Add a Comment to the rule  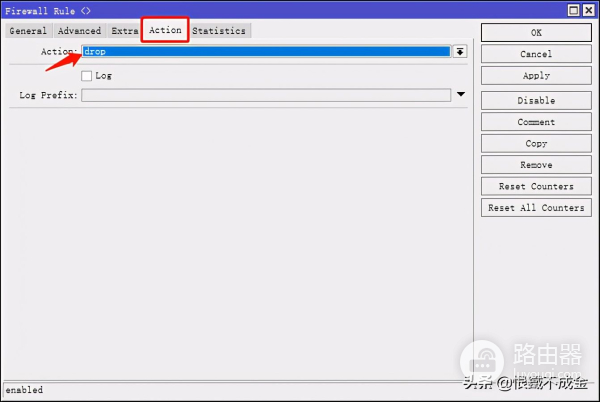[x=536, y=122]
